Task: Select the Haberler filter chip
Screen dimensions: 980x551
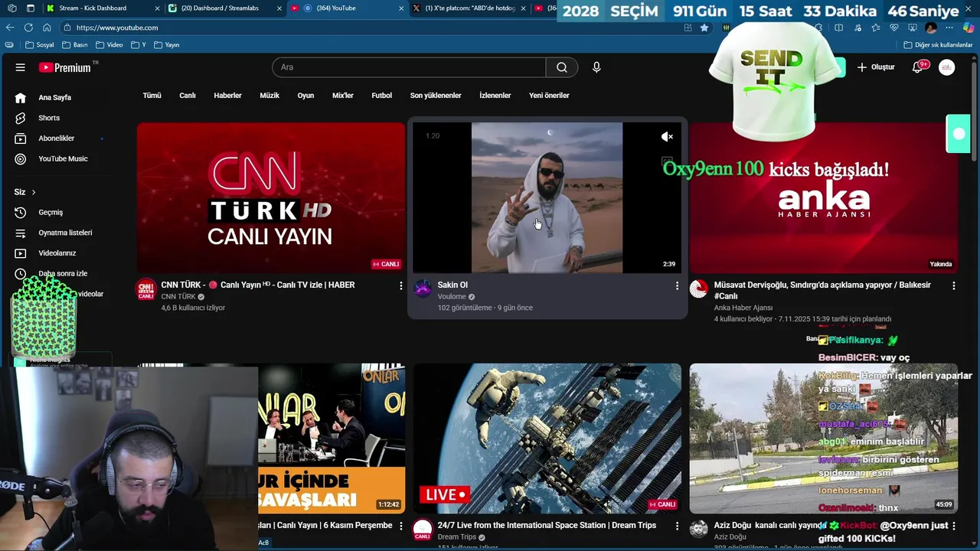Action: point(227,96)
